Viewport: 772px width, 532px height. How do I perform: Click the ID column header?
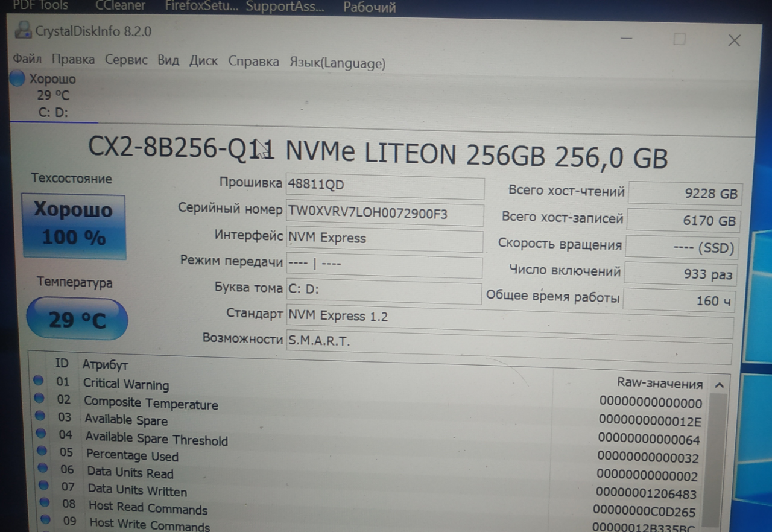tap(62, 363)
